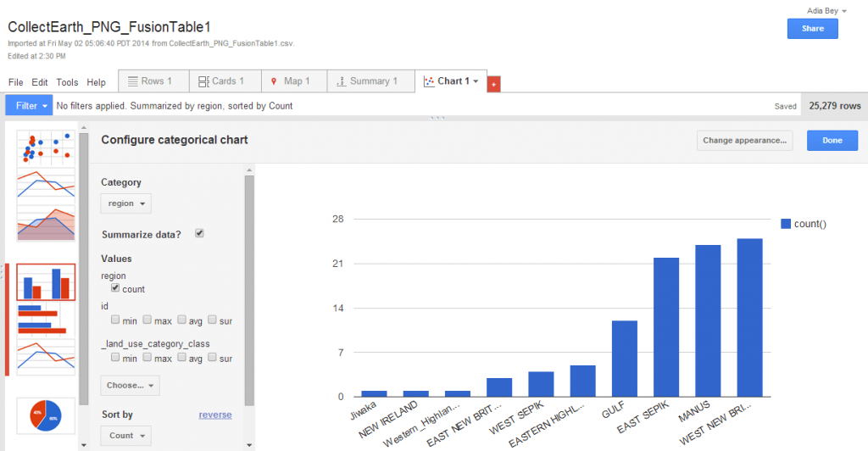
Task: Select the scatter plot chart type
Action: pos(46,148)
